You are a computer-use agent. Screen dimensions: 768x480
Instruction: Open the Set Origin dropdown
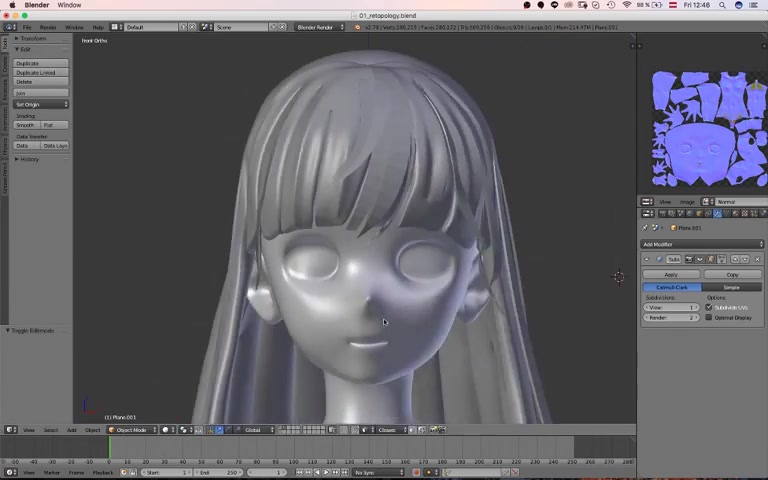(41, 104)
